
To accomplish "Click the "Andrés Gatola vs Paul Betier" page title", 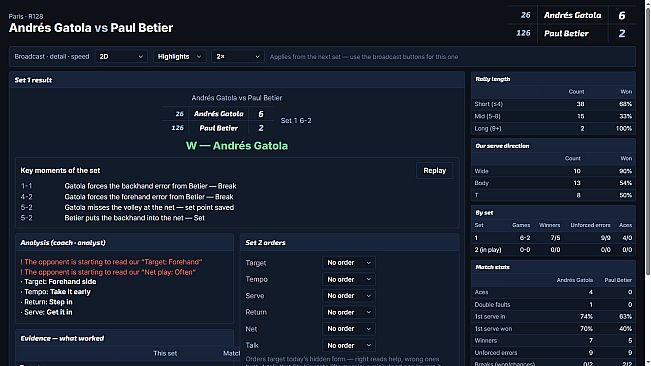I will tap(91, 28).
